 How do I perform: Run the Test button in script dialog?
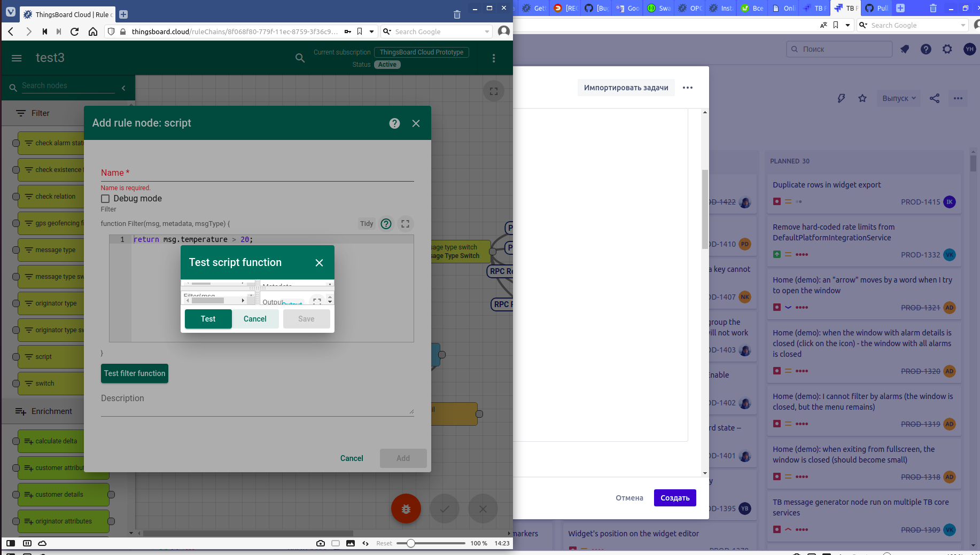(x=208, y=319)
